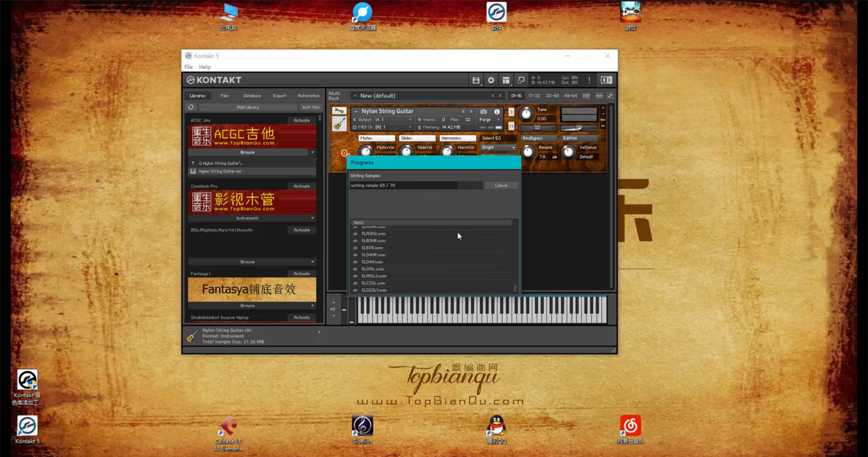Open the Kontakt save/load disk menu
The height and width of the screenshot is (457, 868).
coord(476,81)
